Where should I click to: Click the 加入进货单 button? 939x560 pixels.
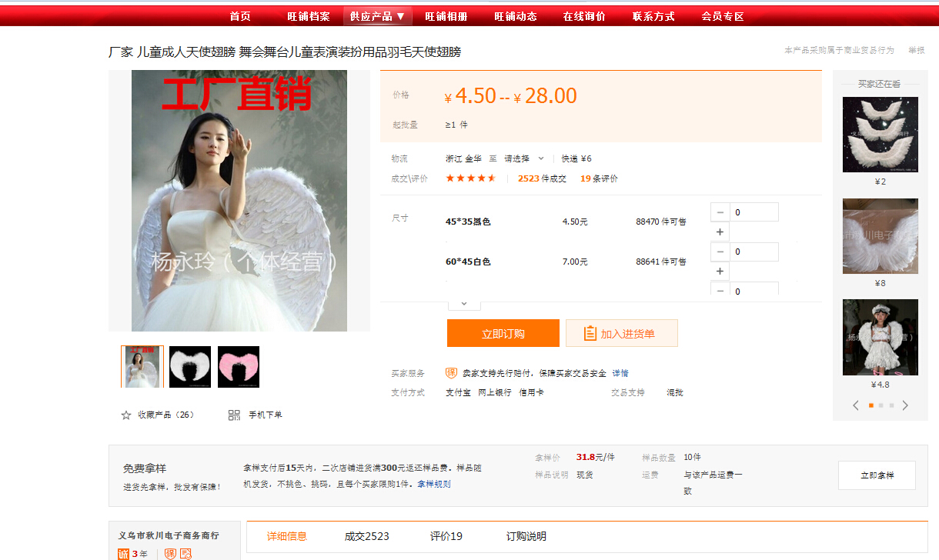[621, 334]
